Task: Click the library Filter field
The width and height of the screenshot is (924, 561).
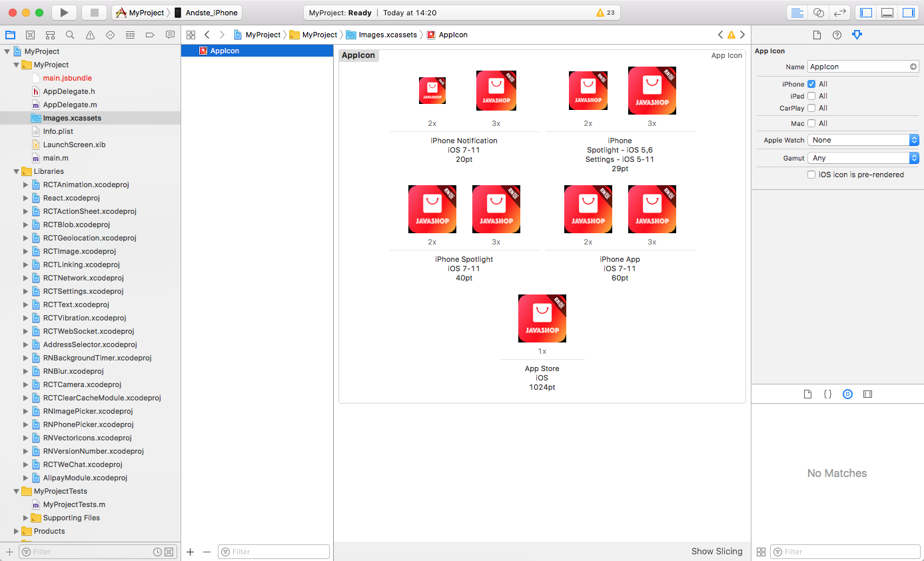Action: 845,552
